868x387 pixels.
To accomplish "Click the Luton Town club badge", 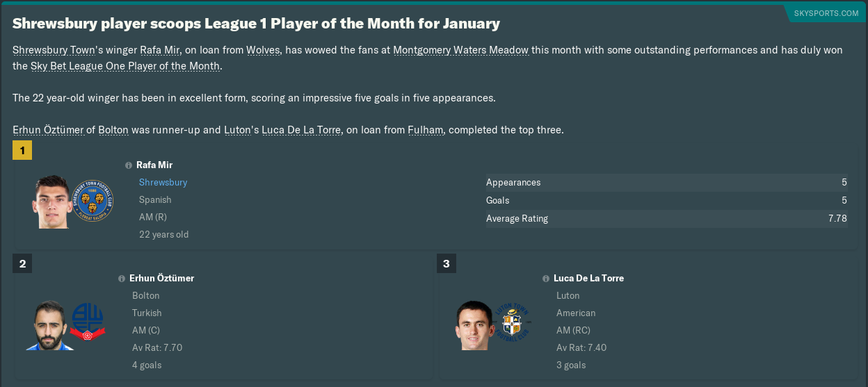I will coord(512,323).
